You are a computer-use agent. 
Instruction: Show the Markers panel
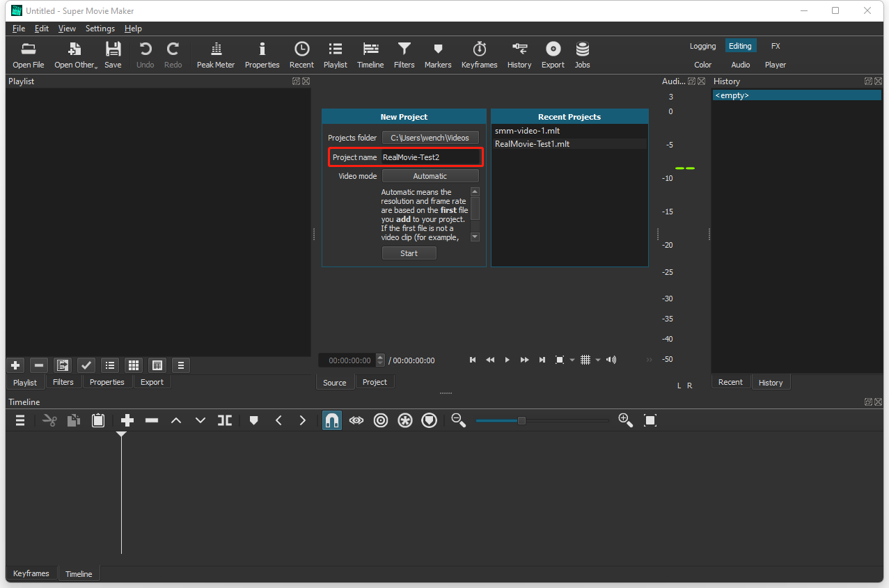[x=437, y=54]
